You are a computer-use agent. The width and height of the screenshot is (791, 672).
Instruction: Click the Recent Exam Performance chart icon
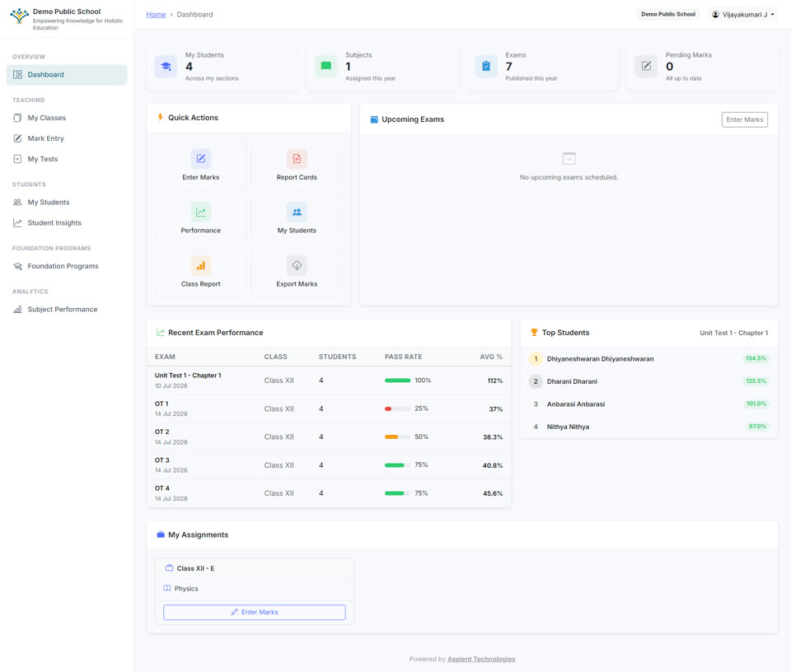pos(161,333)
